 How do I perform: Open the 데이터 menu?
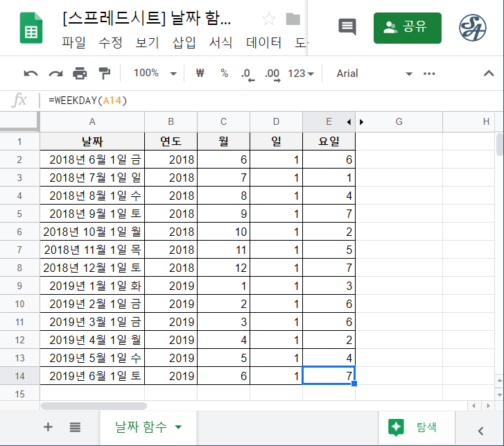point(264,43)
